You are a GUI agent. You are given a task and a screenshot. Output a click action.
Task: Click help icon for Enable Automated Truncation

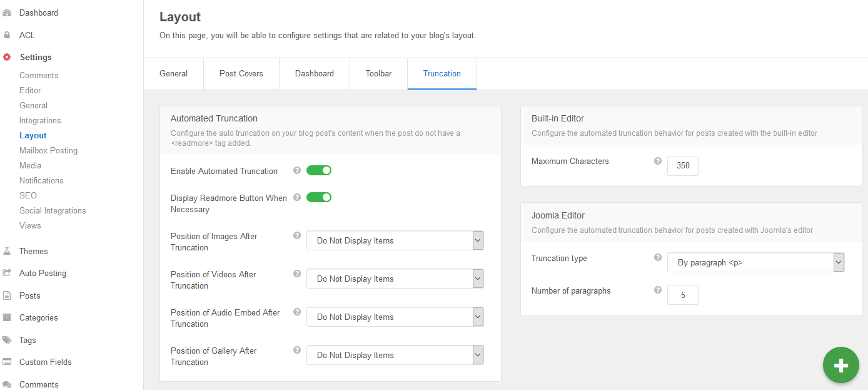(x=297, y=170)
